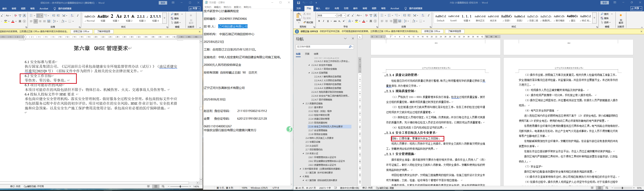Go to heading 2.3.7 安全管理措施 in navigation
This screenshot has width=644, height=191.
[x=318, y=130]
